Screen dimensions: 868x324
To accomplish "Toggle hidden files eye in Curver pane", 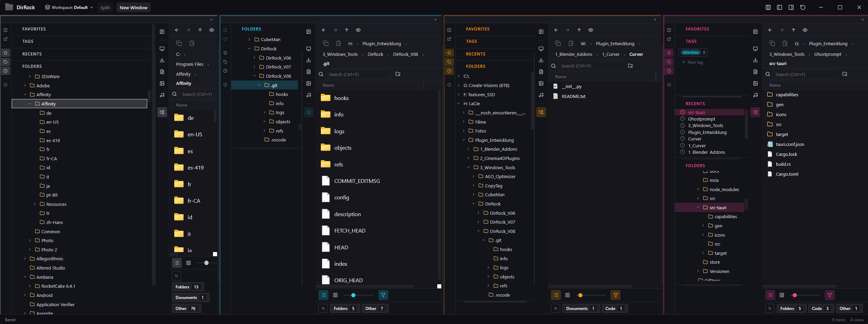I will [591, 30].
